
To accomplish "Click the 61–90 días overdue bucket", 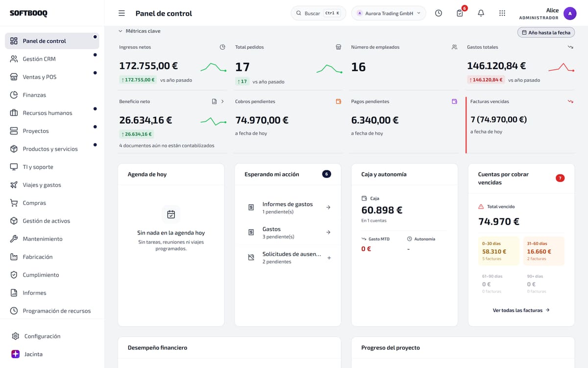I will pyautogui.click(x=499, y=284).
